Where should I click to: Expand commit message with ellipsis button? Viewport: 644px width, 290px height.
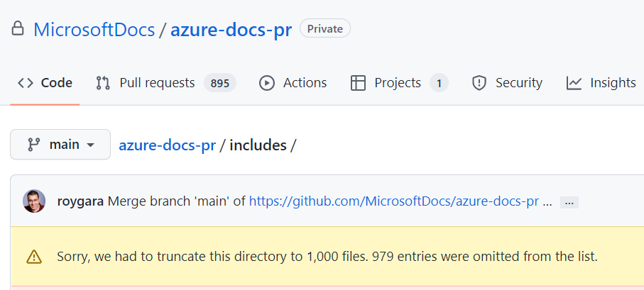pos(569,202)
